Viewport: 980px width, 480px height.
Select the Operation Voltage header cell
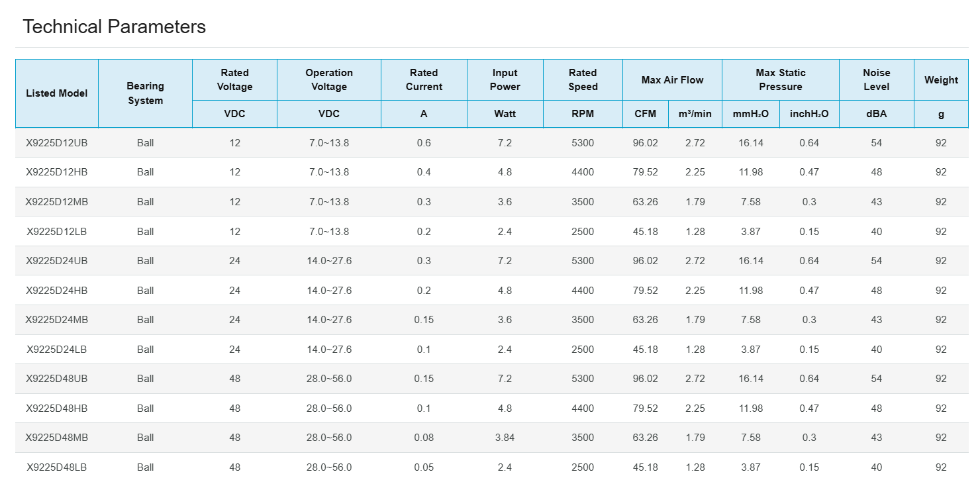tap(328, 79)
